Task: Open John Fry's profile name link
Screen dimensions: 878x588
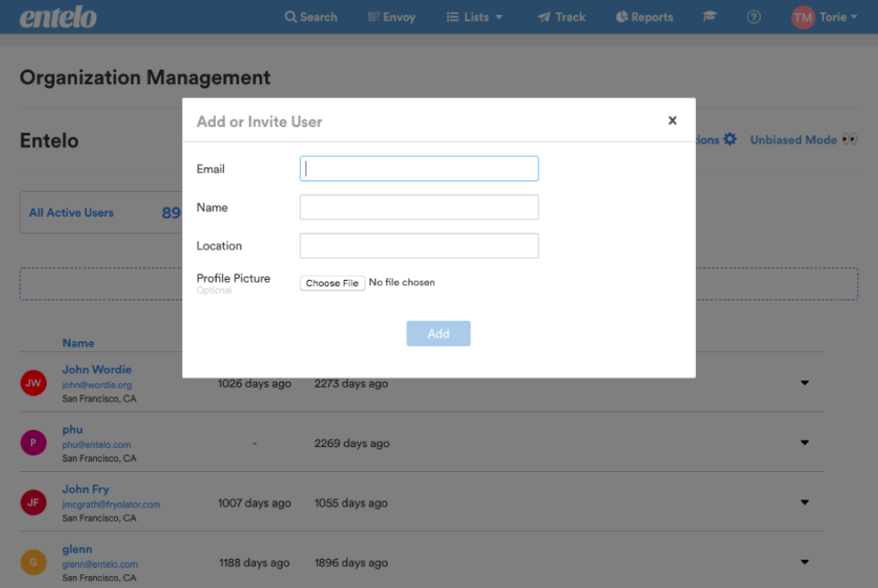Action: point(86,489)
